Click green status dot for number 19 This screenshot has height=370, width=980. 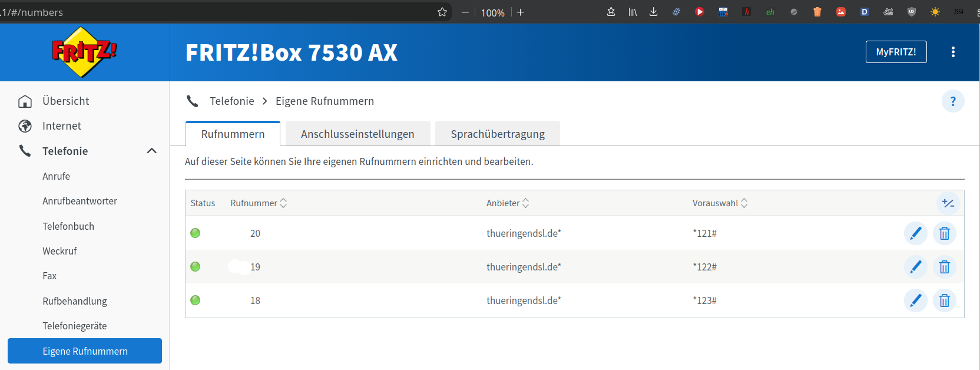[196, 267]
